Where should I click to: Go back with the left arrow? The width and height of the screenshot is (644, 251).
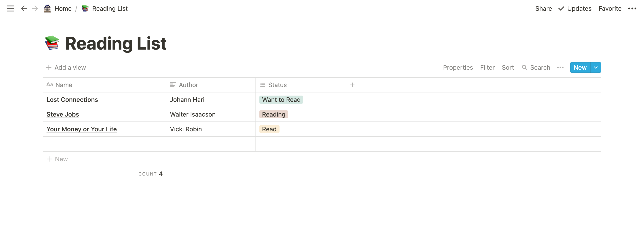pos(24,8)
